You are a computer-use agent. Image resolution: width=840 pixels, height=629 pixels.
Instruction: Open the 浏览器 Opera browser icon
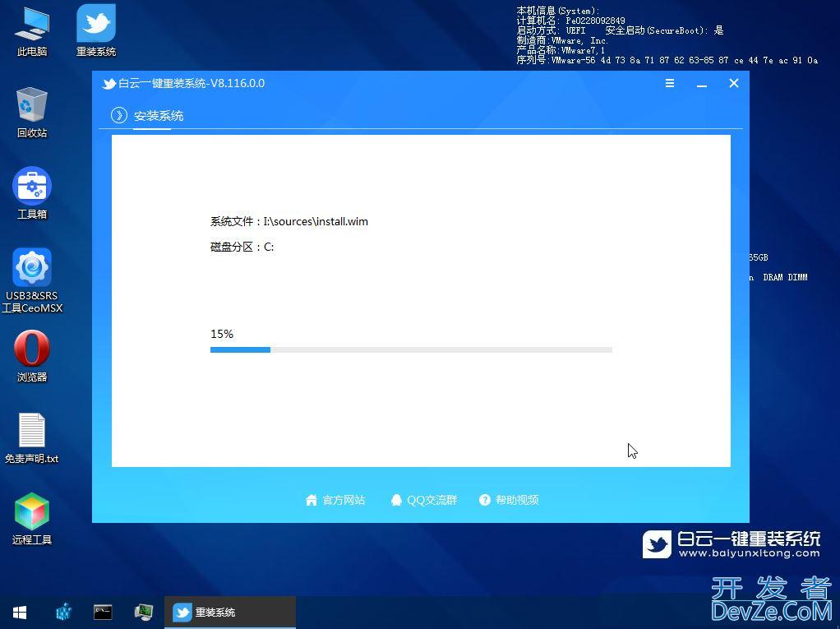pos(32,356)
